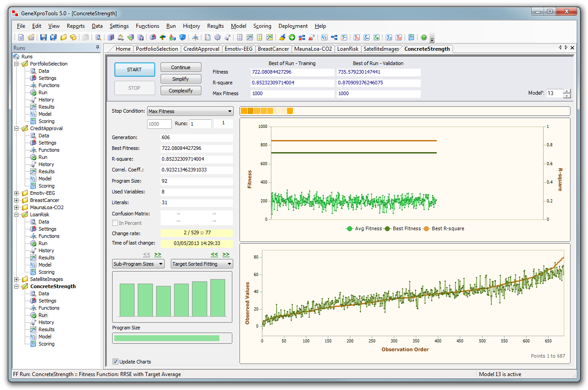Click the Save run floppy disk icon

click(44, 38)
